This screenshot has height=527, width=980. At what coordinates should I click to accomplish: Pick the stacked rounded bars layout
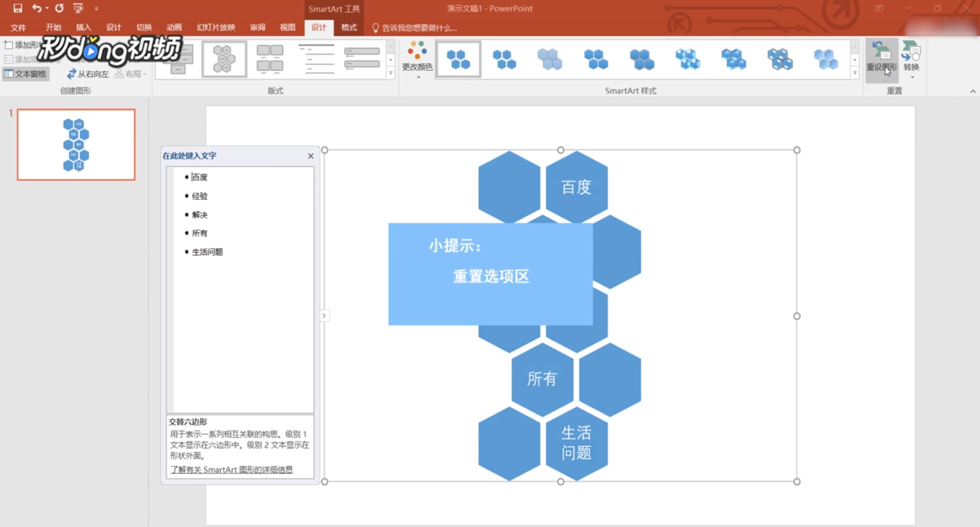click(x=362, y=59)
